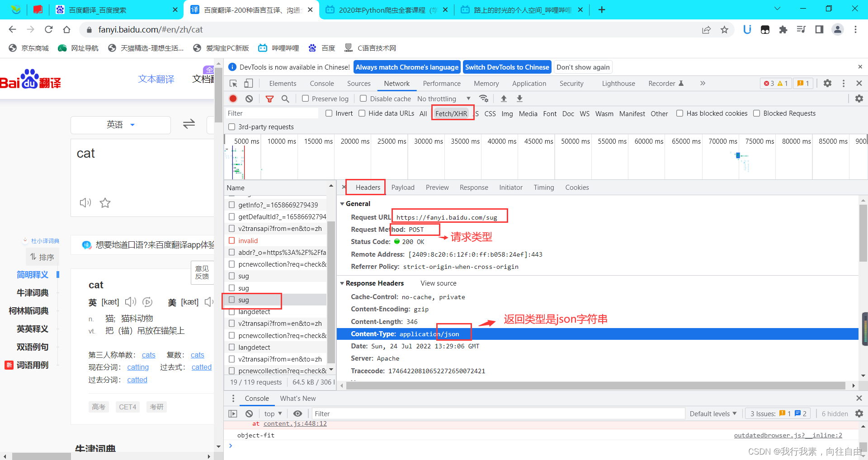Play the source text audio speaker
This screenshot has height=460, width=868.
click(85, 202)
